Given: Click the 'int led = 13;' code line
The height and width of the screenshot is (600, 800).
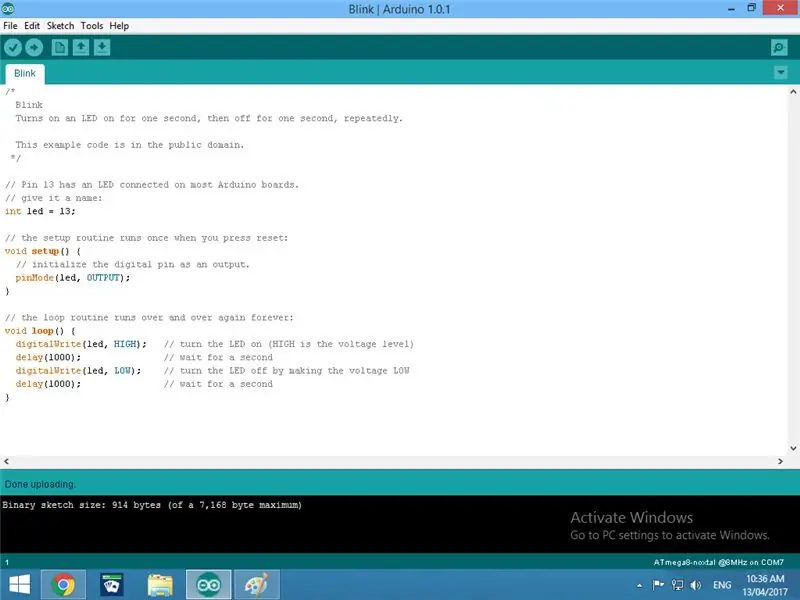Looking at the screenshot, I should pos(40,211).
